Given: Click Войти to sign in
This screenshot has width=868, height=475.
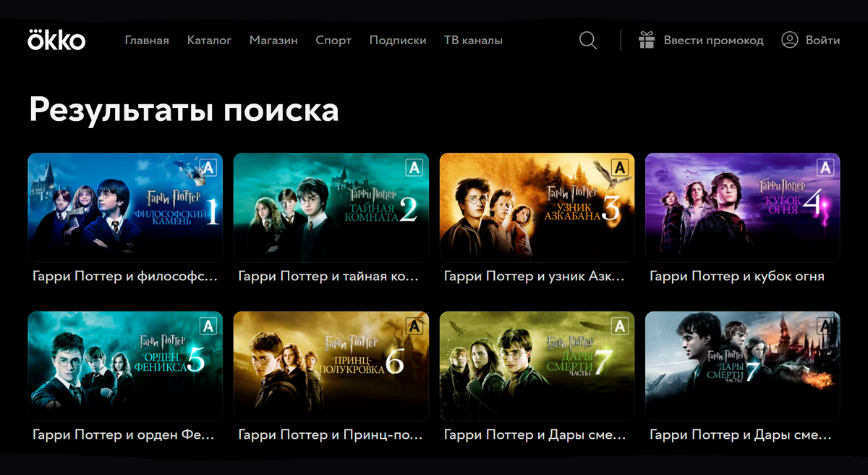Looking at the screenshot, I should pos(811,41).
